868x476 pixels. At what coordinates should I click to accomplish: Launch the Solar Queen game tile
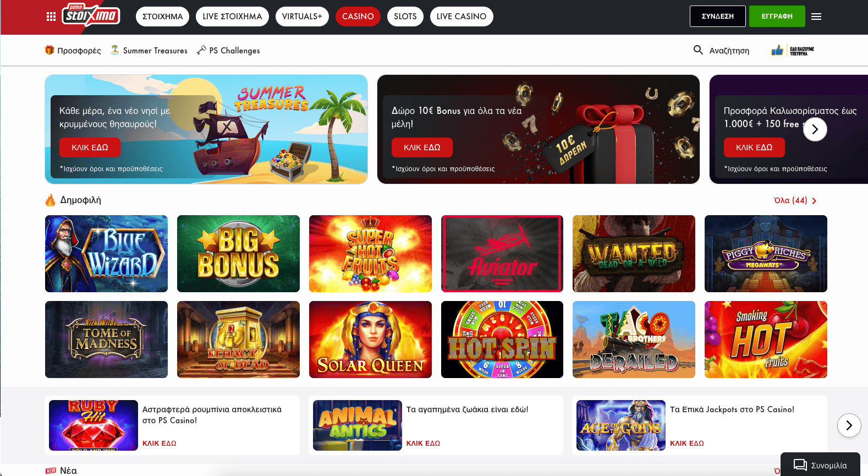click(x=370, y=340)
